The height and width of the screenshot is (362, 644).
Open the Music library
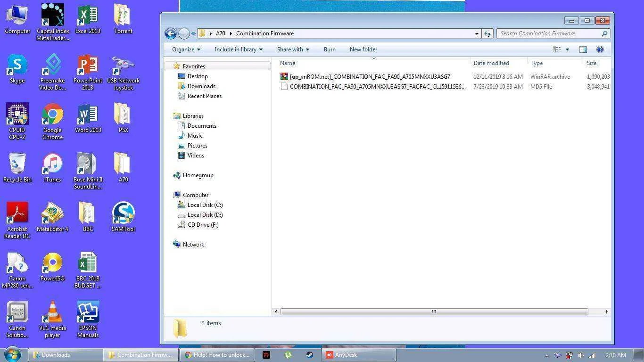pyautogui.click(x=195, y=136)
